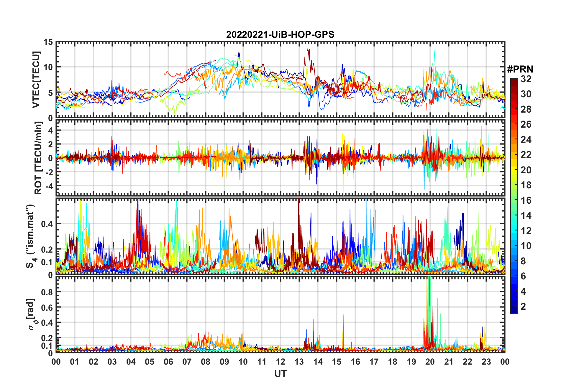Select colorbar tick label 20
The width and height of the screenshot is (561, 392).
click(x=526, y=170)
